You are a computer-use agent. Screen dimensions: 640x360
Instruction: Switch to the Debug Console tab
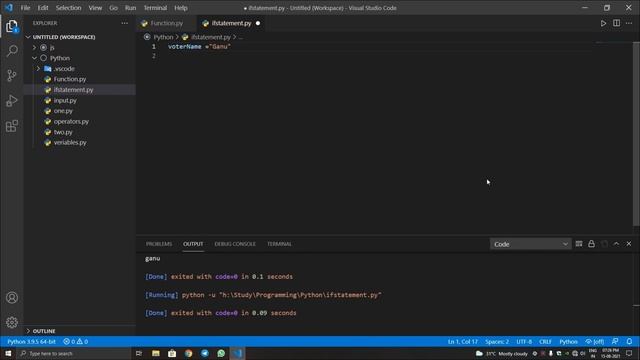click(235, 244)
